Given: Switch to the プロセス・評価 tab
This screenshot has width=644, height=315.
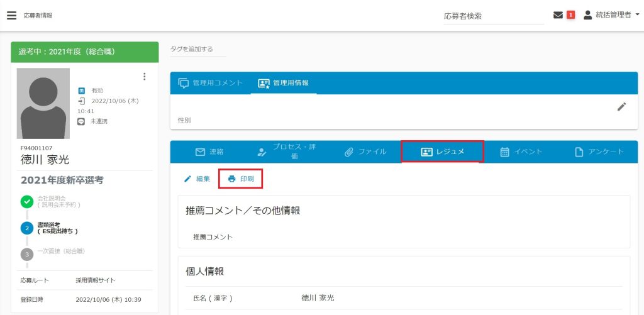Looking at the screenshot, I should (x=287, y=152).
